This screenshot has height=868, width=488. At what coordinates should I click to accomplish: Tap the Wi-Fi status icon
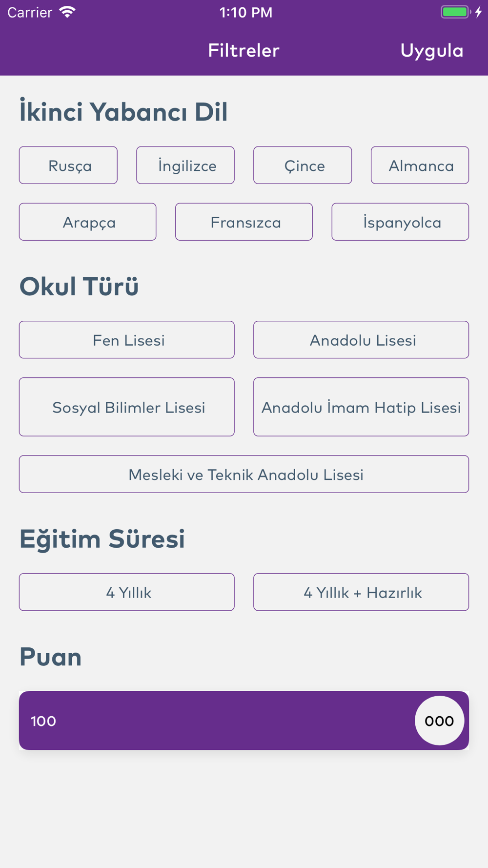tap(67, 12)
